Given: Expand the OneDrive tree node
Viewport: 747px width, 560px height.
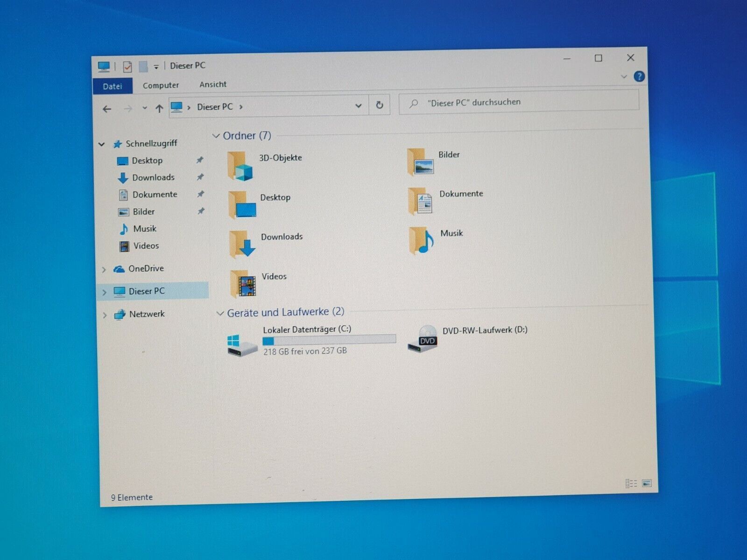Looking at the screenshot, I should tap(104, 269).
